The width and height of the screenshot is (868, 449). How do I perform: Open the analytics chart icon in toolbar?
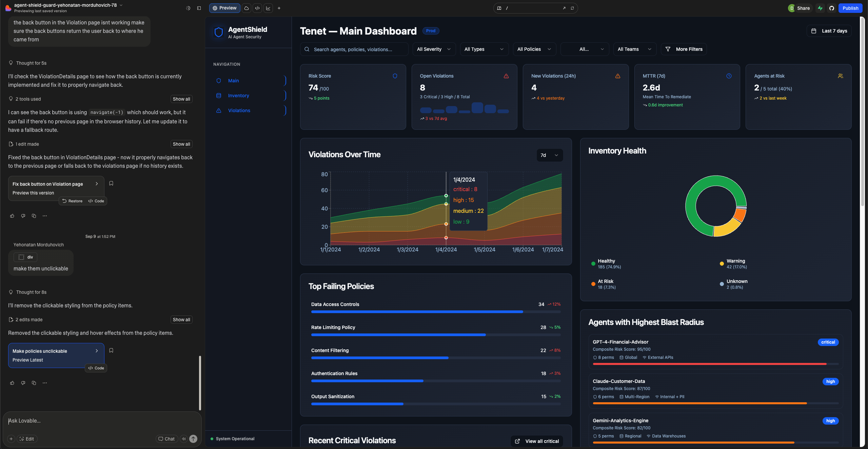pos(268,8)
